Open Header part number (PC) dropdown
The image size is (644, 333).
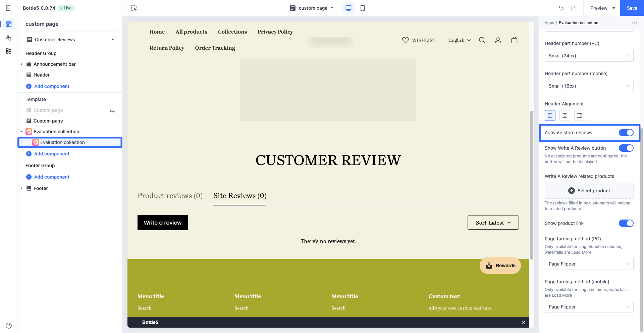tap(589, 56)
